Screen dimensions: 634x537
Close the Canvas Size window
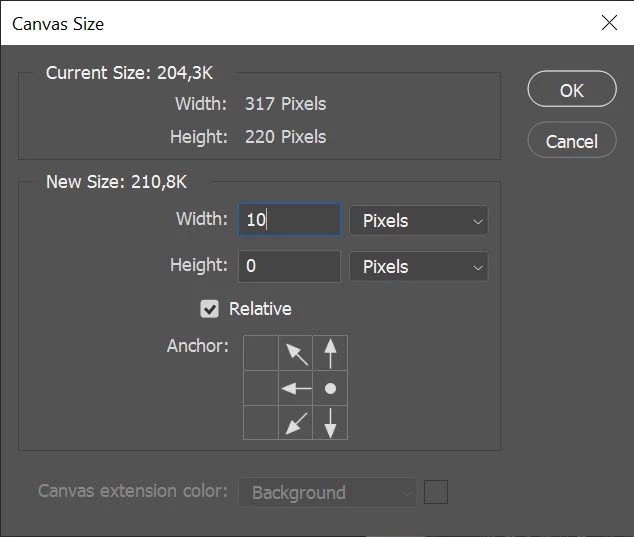pyautogui.click(x=609, y=22)
